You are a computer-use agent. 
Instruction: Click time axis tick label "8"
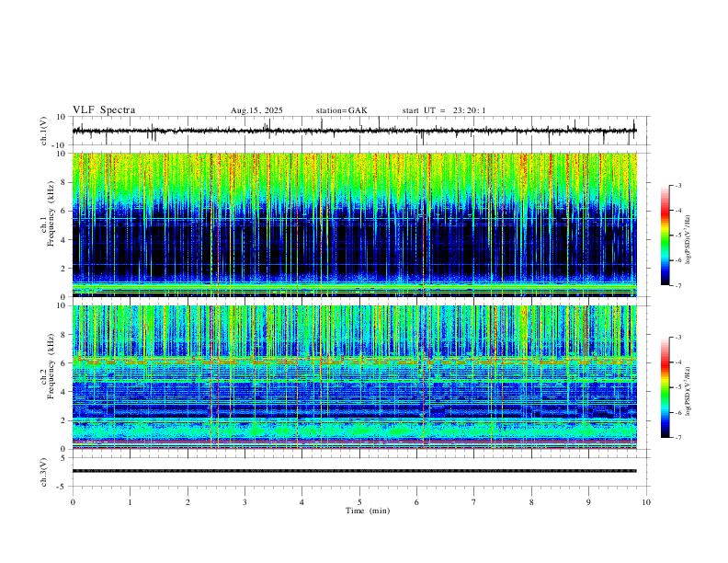pyautogui.click(x=531, y=502)
